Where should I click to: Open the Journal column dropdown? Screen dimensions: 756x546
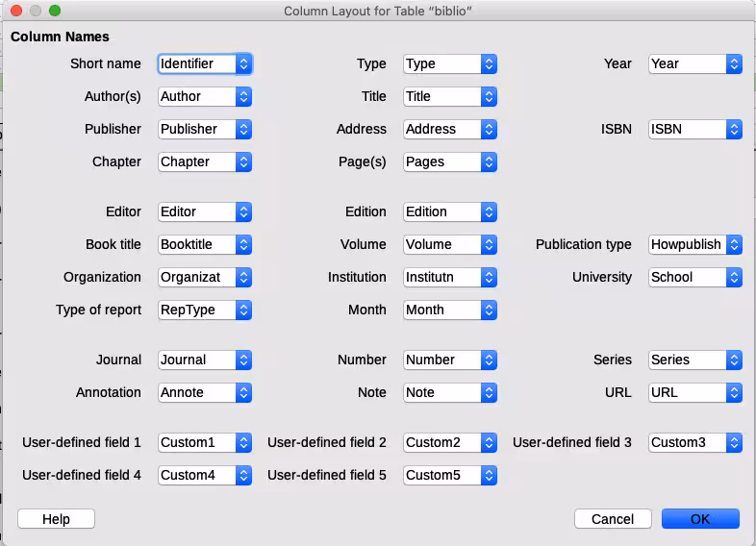(x=205, y=360)
